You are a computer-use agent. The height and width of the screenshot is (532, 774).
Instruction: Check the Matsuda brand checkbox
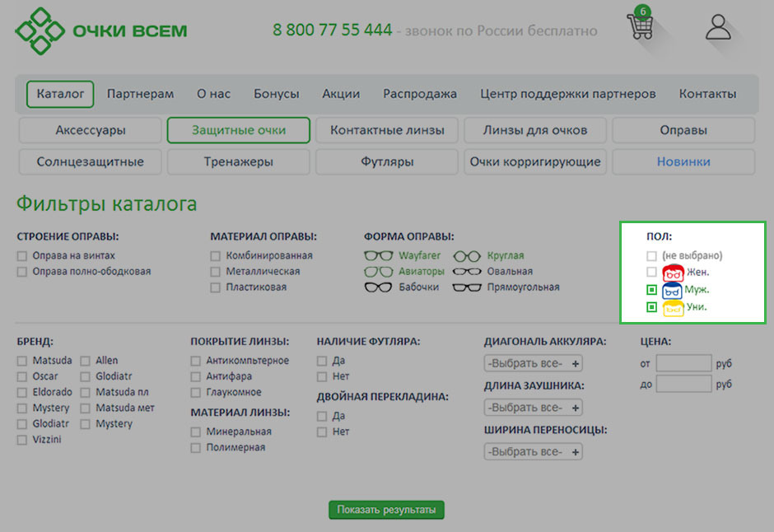coord(22,361)
